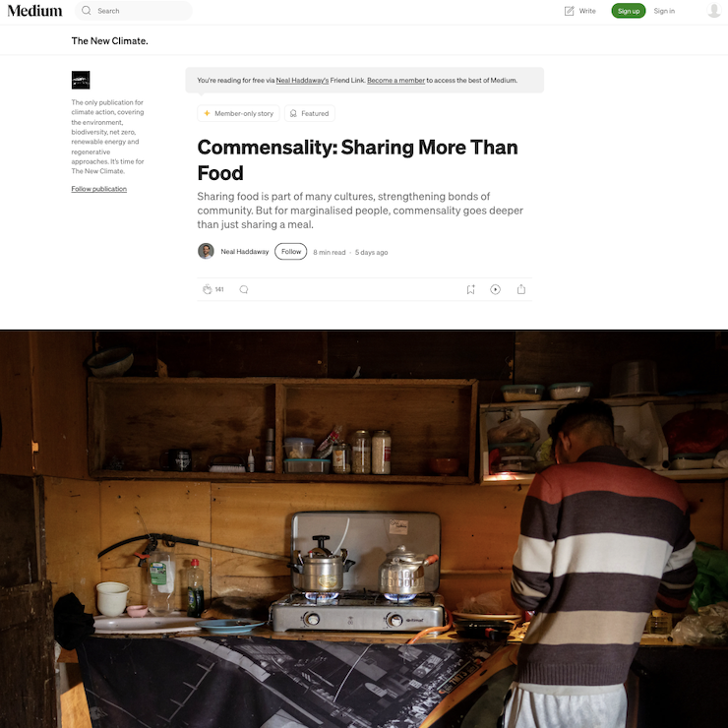Click the share story icon
The width and height of the screenshot is (728, 728).
521,289
